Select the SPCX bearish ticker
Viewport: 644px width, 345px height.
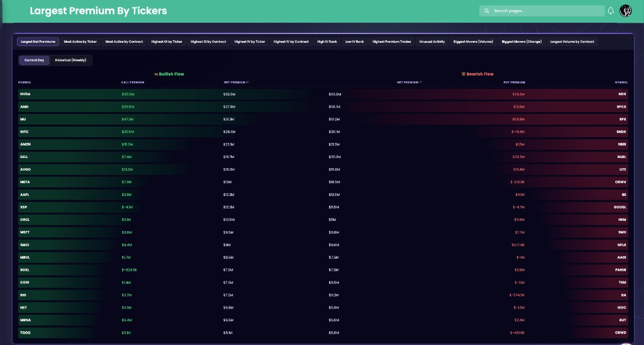[x=621, y=107]
